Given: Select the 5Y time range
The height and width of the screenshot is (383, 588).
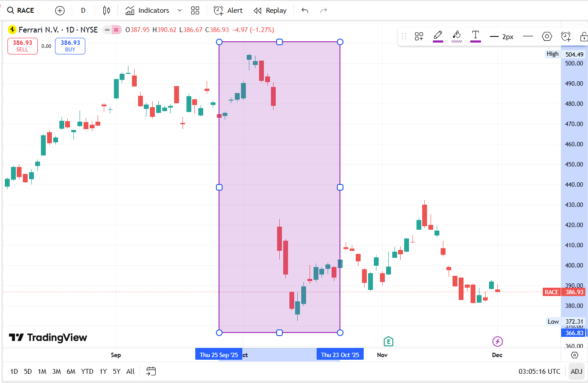Looking at the screenshot, I should click(117, 372).
